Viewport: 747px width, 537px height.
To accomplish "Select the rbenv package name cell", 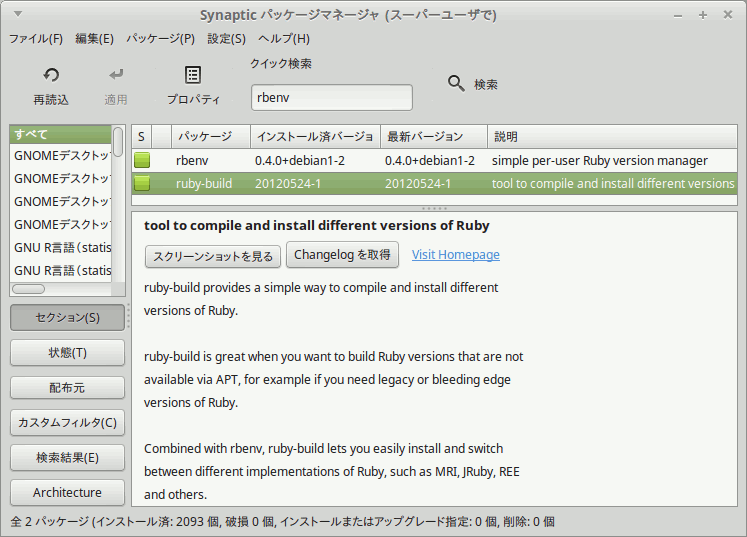I will [192, 161].
